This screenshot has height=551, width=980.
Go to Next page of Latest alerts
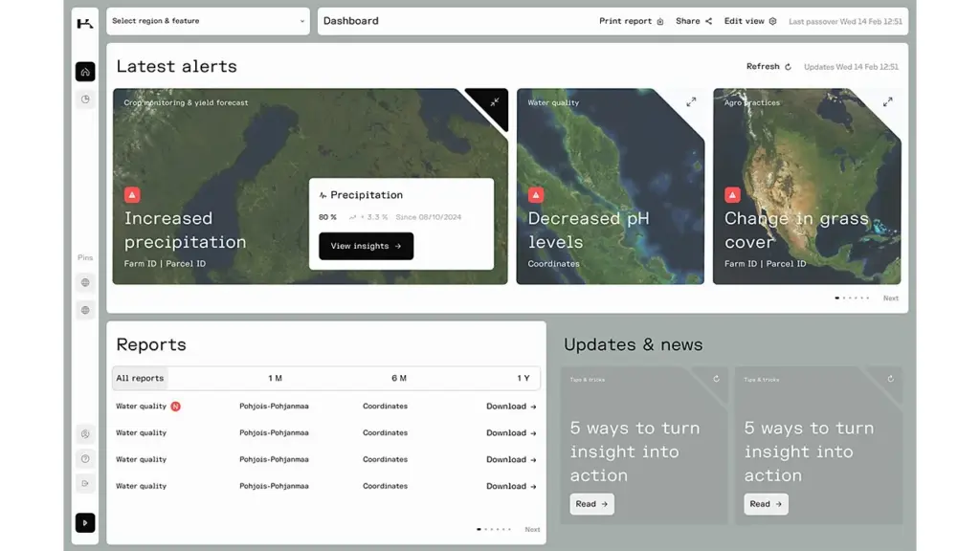coord(890,298)
